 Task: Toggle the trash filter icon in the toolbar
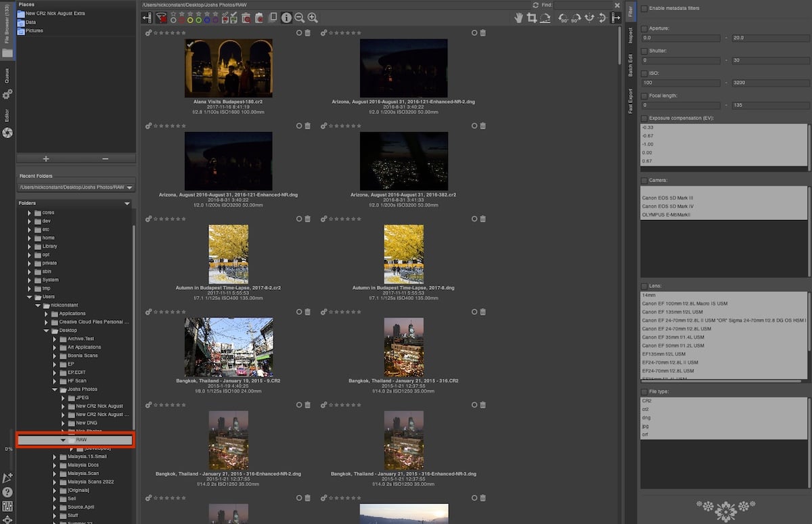[x=246, y=18]
